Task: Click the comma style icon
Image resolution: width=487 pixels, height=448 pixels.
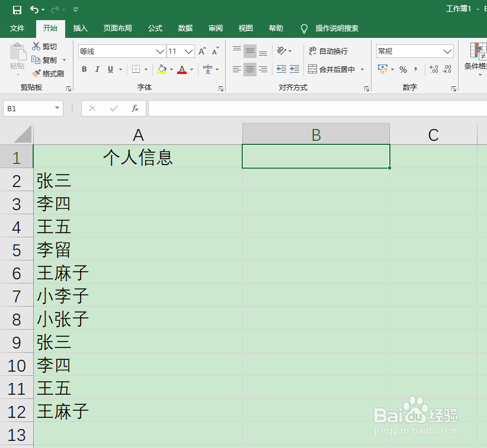Action: (x=415, y=69)
